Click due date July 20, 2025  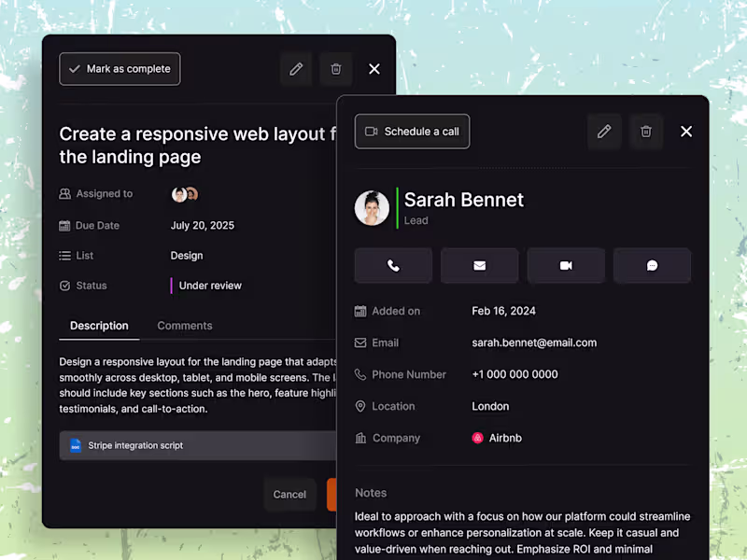click(x=203, y=226)
